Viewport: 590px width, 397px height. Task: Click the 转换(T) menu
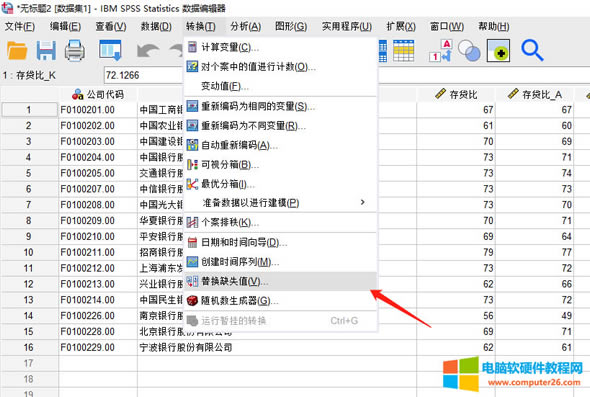[201, 26]
